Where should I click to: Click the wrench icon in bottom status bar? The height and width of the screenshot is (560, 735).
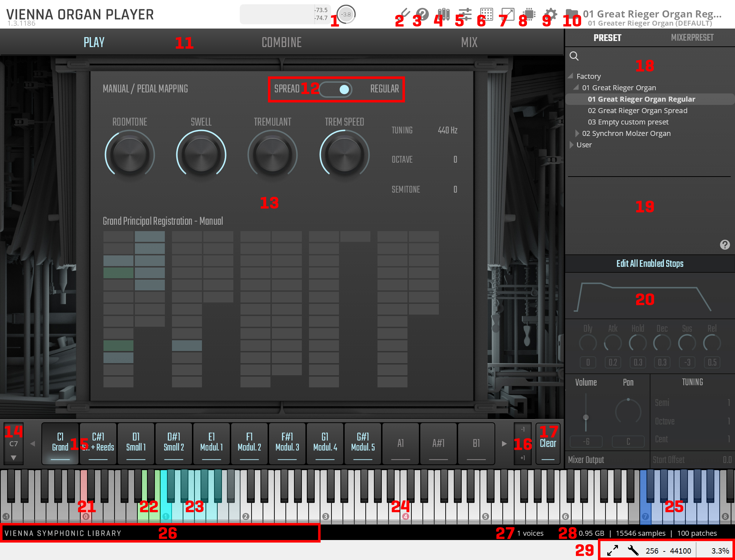click(x=633, y=550)
